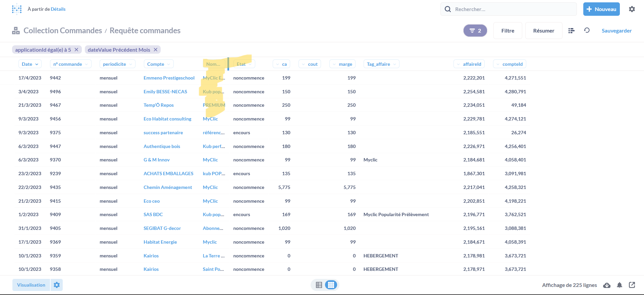644x295 pixels.
Task: Open G & M Innov account link
Action: point(157,160)
